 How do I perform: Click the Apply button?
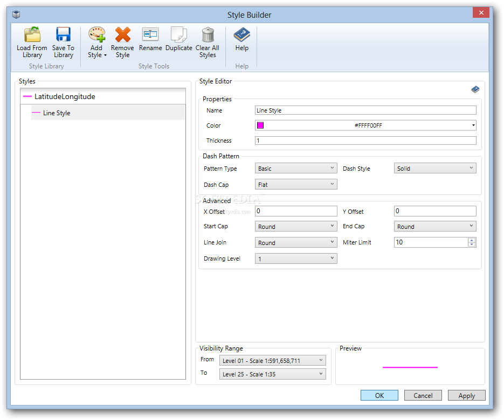(x=467, y=395)
